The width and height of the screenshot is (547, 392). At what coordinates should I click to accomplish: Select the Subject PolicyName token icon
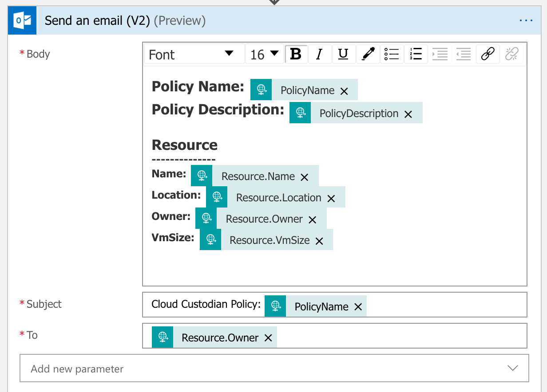coord(275,306)
